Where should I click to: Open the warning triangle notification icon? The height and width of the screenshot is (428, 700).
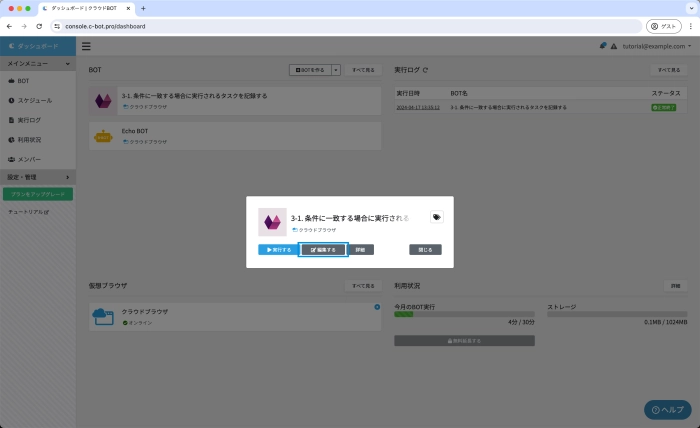click(x=613, y=46)
